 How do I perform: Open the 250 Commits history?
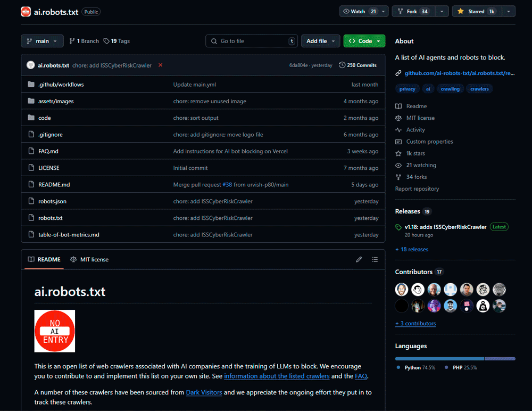point(358,65)
